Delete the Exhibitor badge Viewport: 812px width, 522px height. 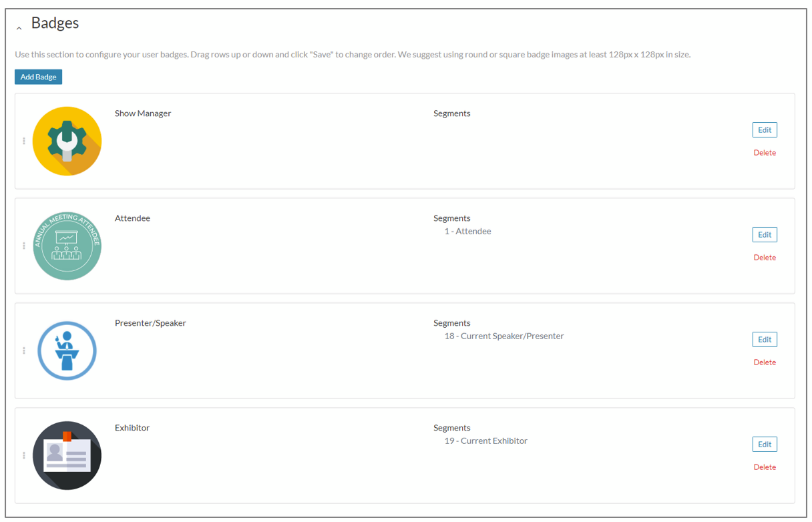765,467
